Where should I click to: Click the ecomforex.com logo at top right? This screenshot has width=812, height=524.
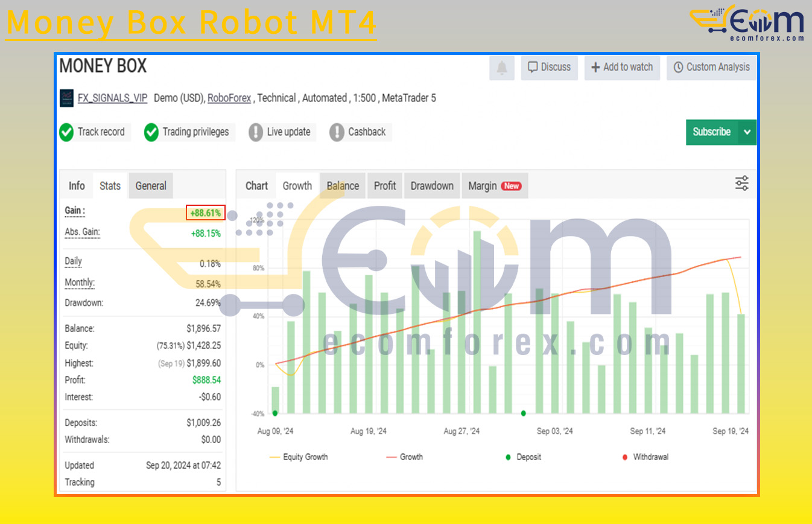click(747, 23)
